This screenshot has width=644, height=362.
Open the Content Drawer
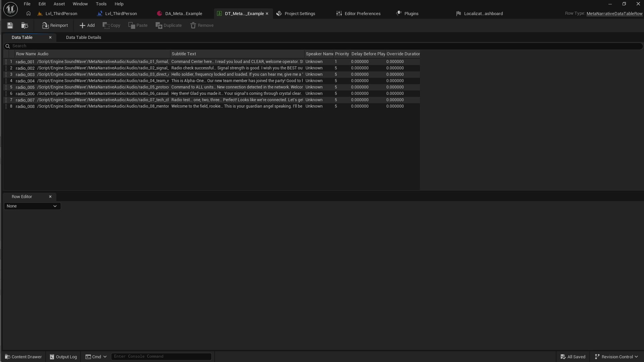23,356
